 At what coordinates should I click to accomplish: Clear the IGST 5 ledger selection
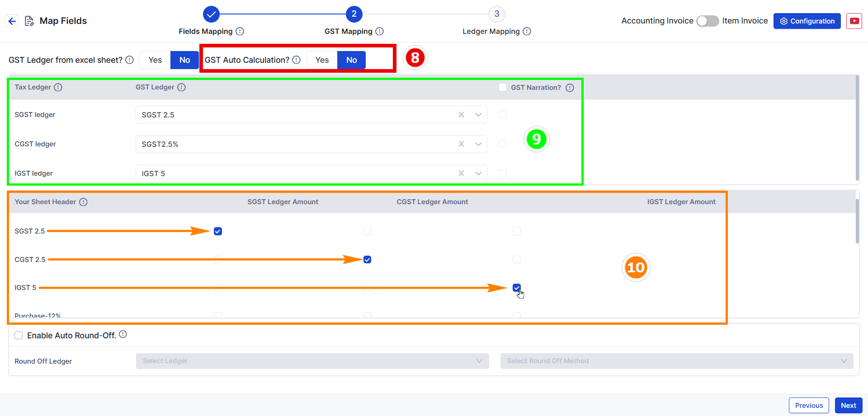click(x=461, y=173)
